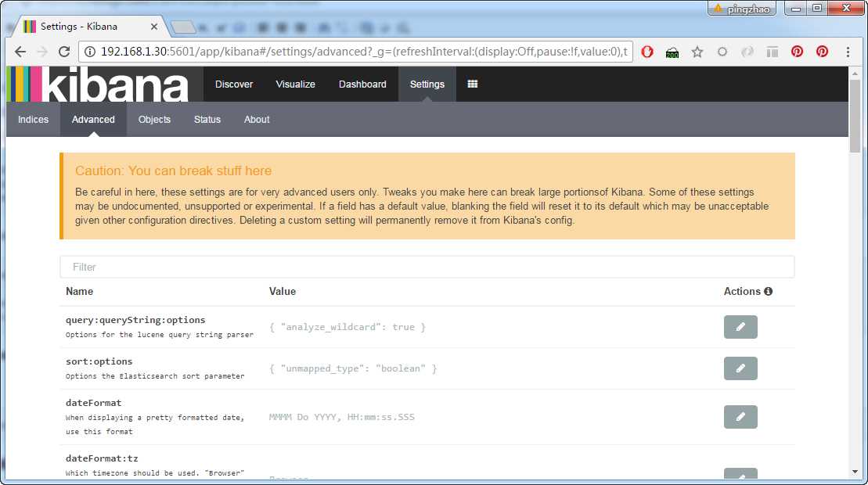Click the first Pinterest extension icon
This screenshot has width=868, height=485.
coord(797,52)
